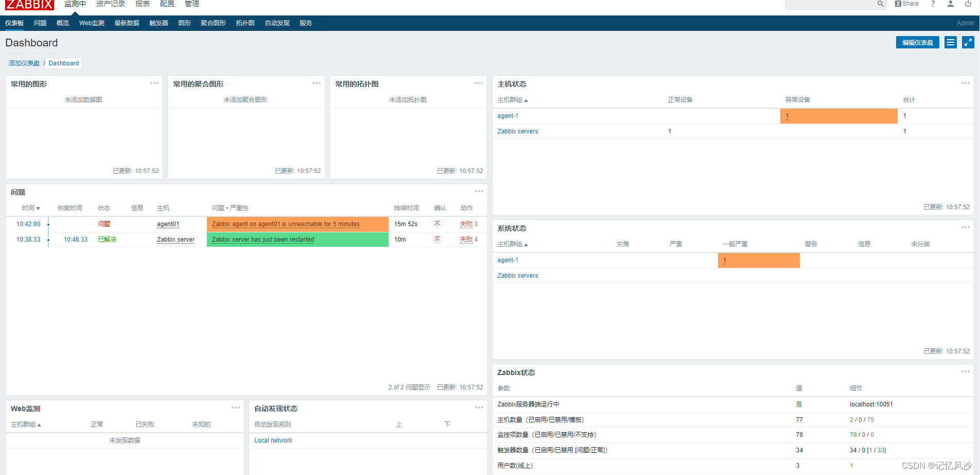980x475 pixels.
Task: Toggle fullscreen mode icon
Action: (968, 43)
